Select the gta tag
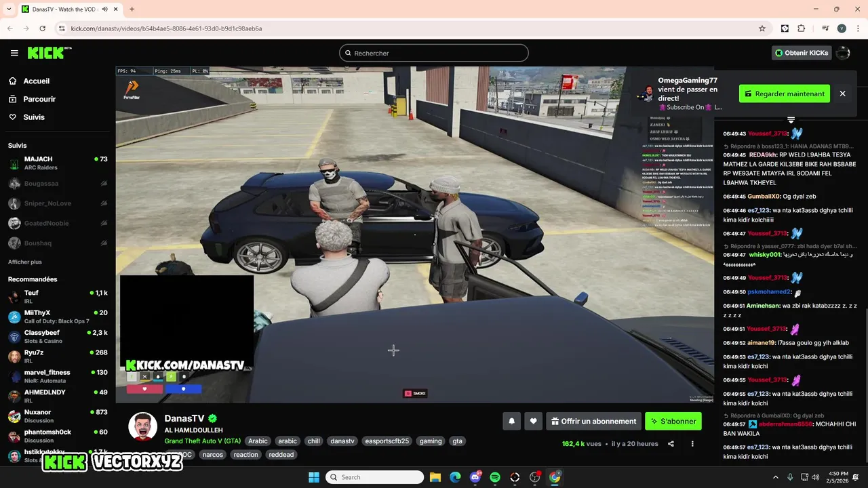This screenshot has height=488, width=868. pos(457,441)
